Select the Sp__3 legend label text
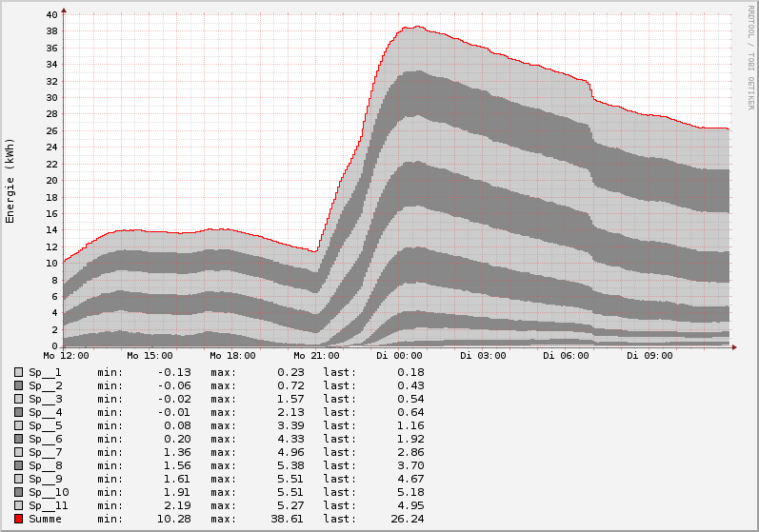The image size is (759, 532). [x=45, y=399]
